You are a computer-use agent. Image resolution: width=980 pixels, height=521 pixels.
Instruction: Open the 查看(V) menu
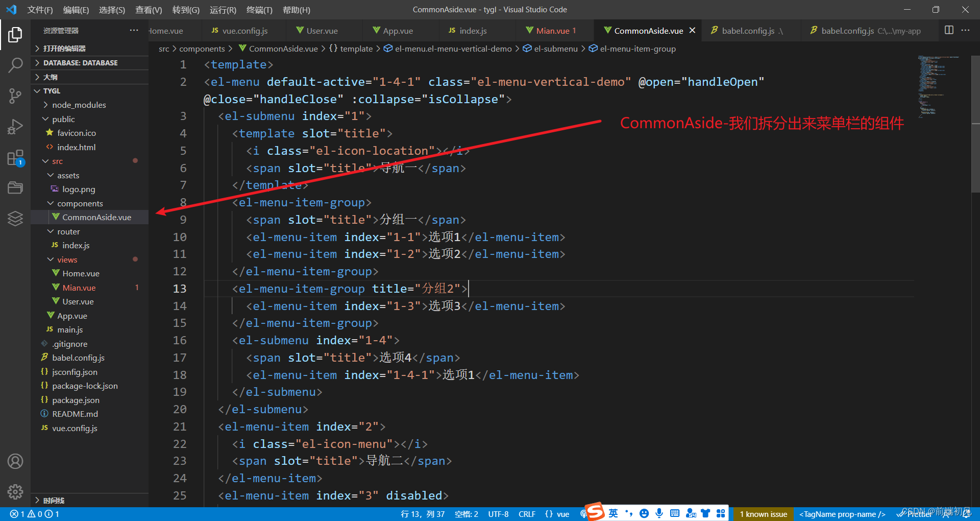[x=148, y=10]
